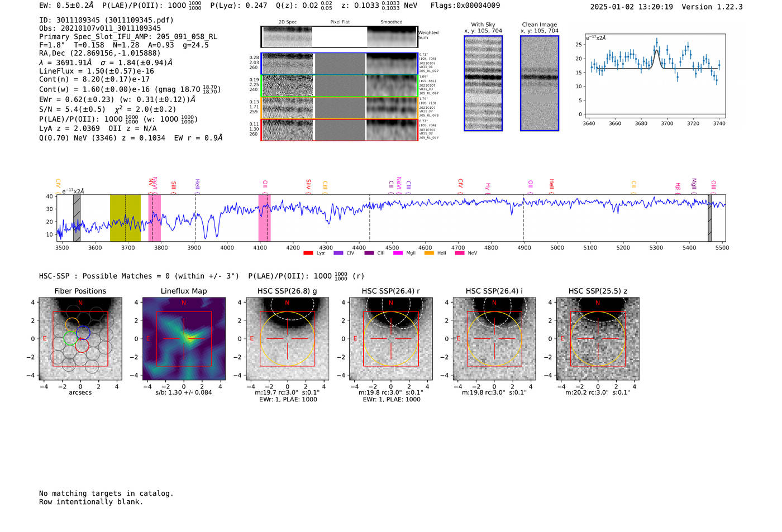Select 'No matching targets in catalog.' text
The image size is (782, 532).
point(106,493)
